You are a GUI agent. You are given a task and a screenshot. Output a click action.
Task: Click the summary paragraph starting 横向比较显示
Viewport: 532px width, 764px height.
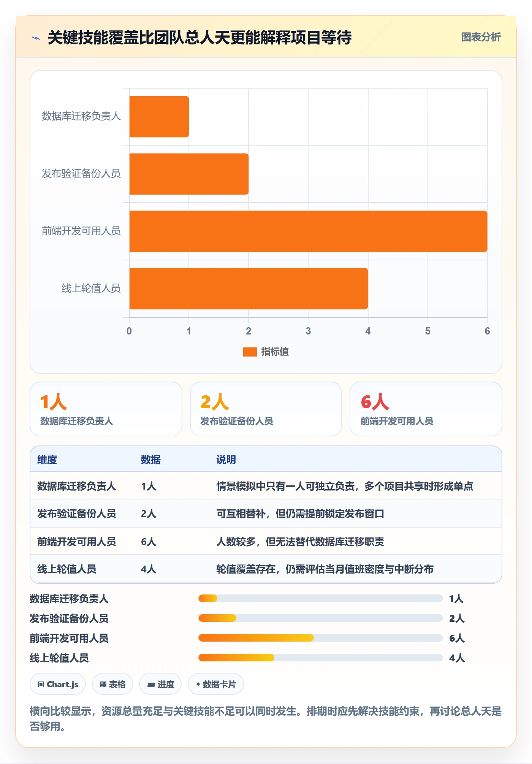(266, 718)
